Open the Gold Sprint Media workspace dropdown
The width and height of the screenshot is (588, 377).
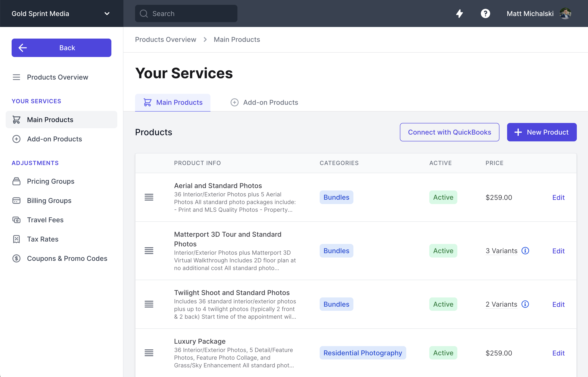pos(107,13)
